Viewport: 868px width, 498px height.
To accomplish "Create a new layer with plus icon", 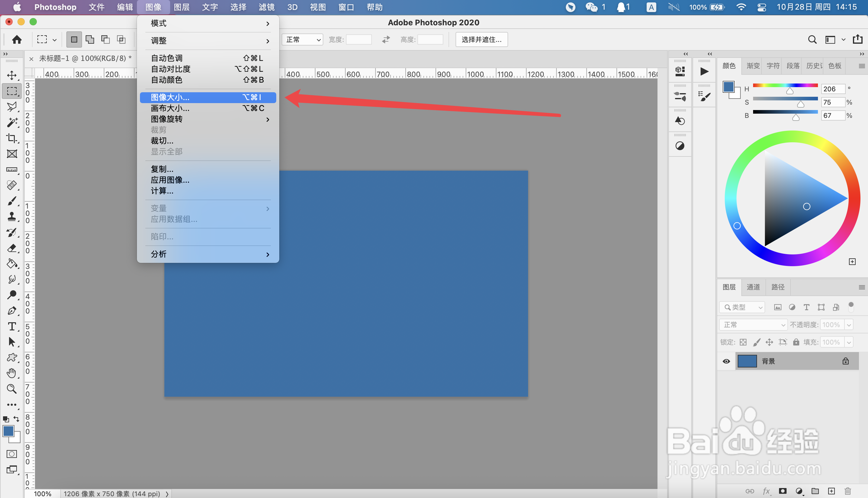I will [x=832, y=491].
